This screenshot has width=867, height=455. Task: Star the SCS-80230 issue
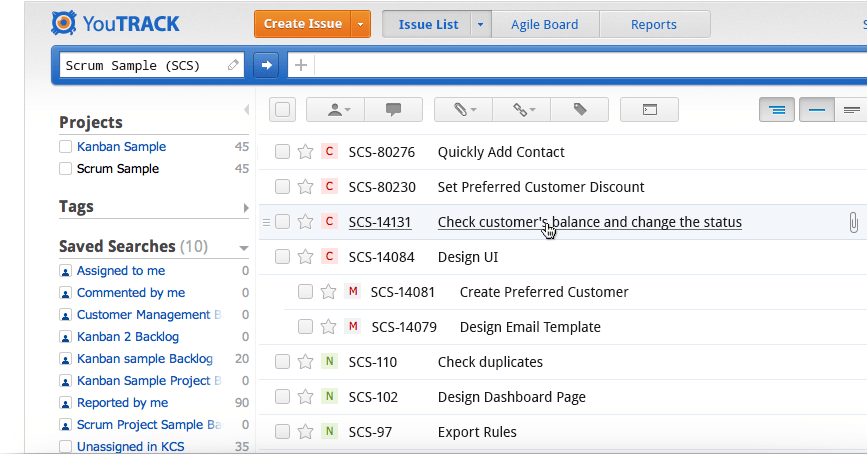305,187
